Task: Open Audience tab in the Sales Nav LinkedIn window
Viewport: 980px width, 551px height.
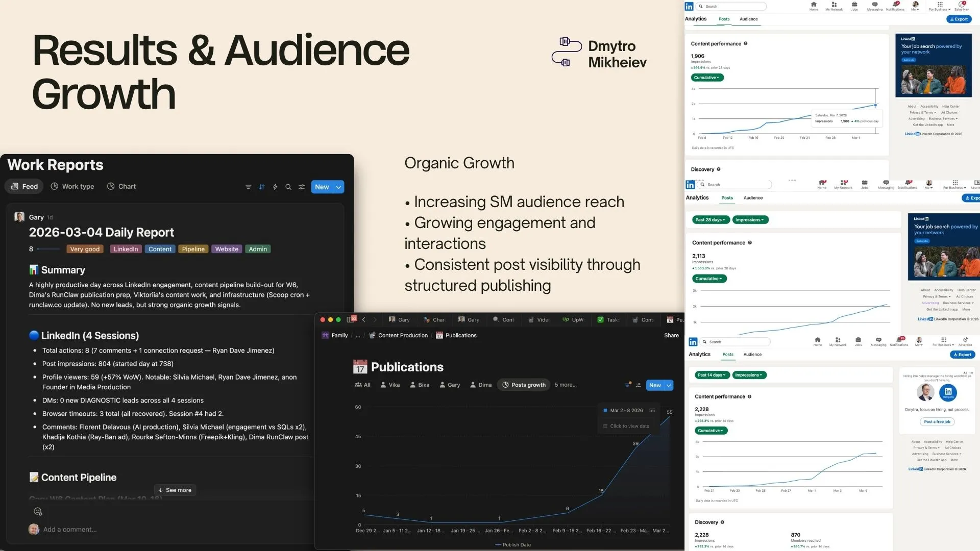Action: click(x=748, y=19)
